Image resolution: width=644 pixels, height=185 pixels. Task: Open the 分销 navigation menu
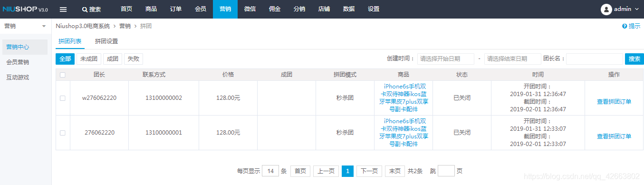pyautogui.click(x=299, y=9)
